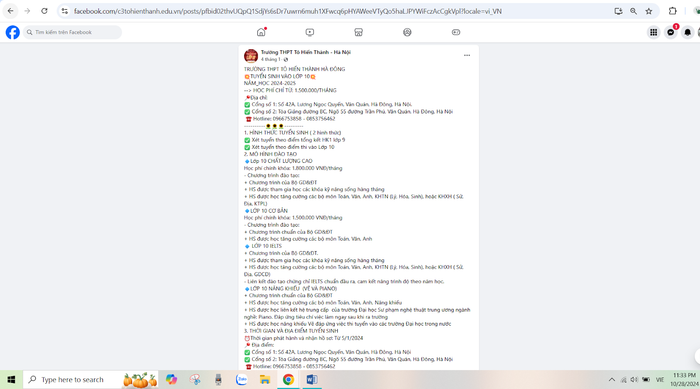Select the Facebook post URL in address bar
Screen dimensions: 700x389
pyautogui.click(x=288, y=11)
